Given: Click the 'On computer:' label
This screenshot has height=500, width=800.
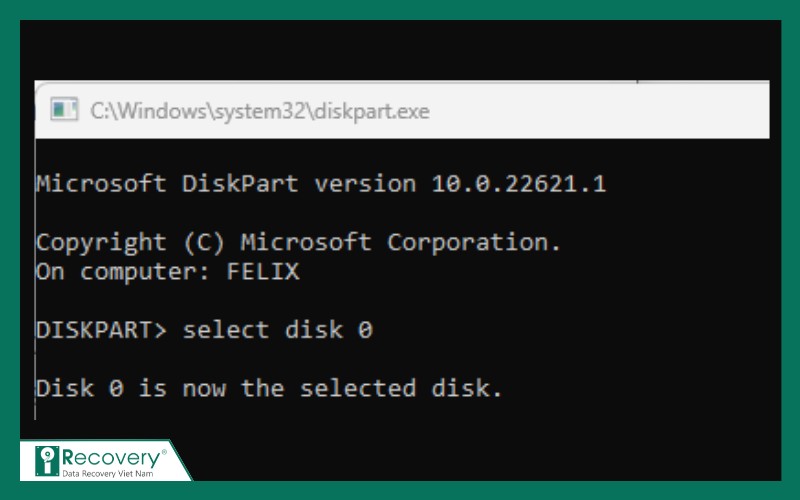Looking at the screenshot, I should click(122, 271).
